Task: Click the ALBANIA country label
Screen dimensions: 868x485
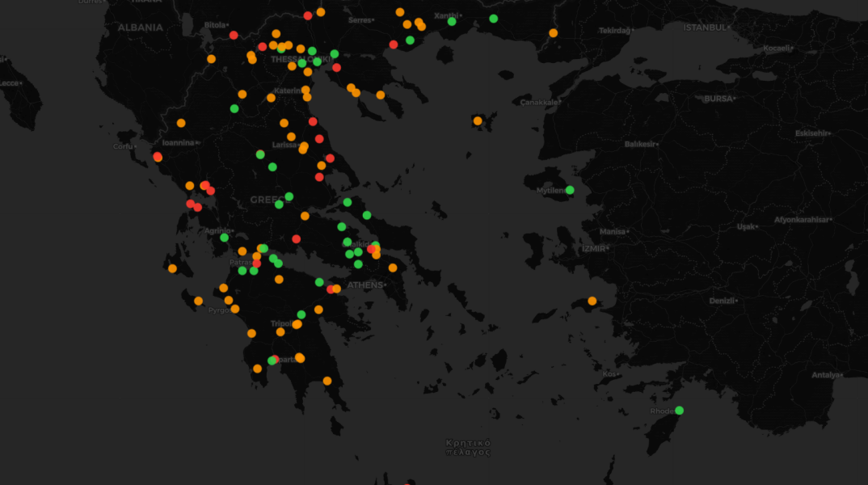Action: pyautogui.click(x=140, y=27)
